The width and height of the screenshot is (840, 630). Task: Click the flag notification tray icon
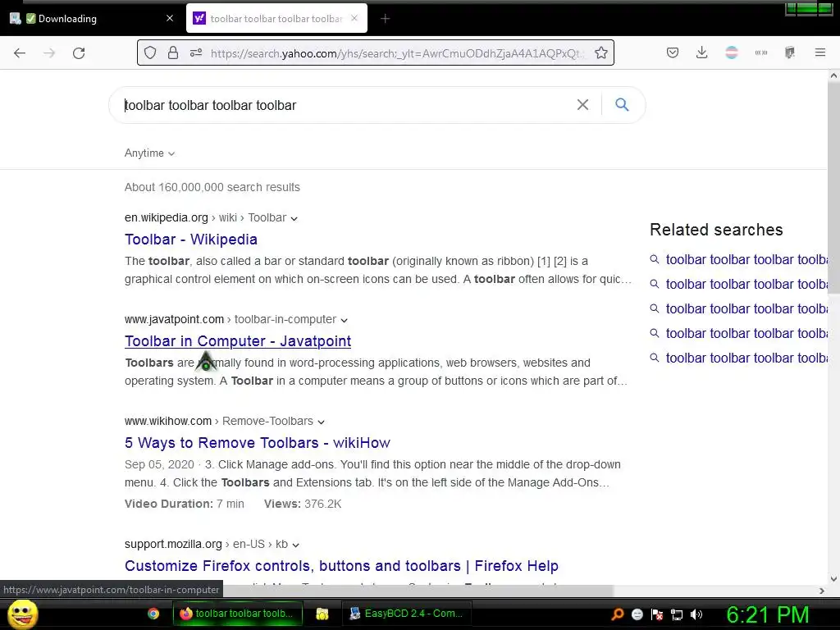[657, 614]
